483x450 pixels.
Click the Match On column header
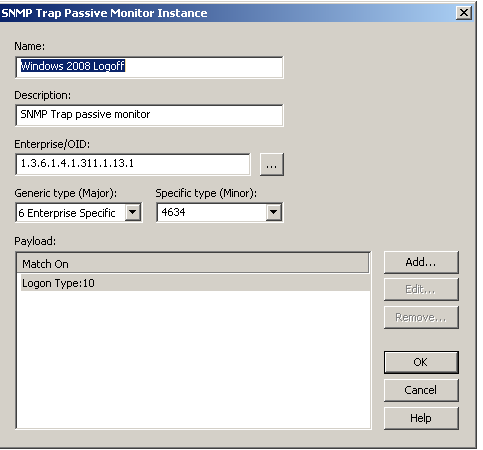[193, 264]
